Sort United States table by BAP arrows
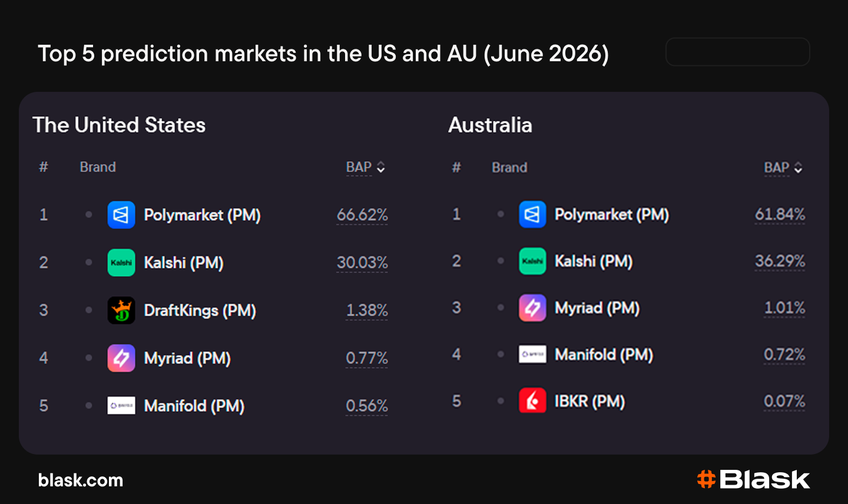848x504 pixels. [x=381, y=167]
